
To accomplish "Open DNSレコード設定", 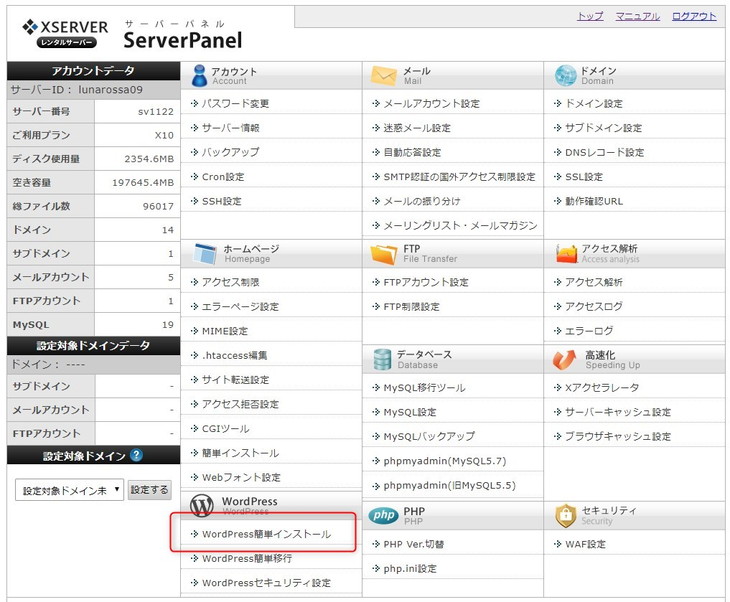I will point(604,152).
